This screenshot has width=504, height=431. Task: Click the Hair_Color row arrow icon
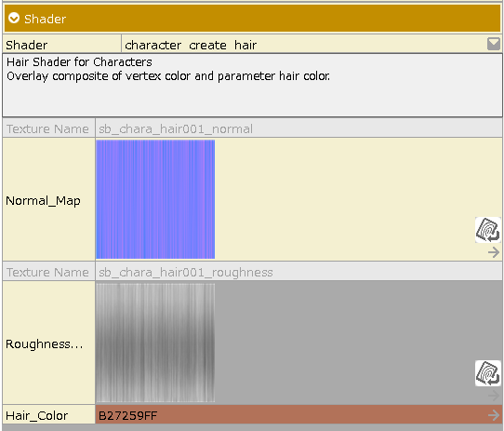tap(494, 415)
